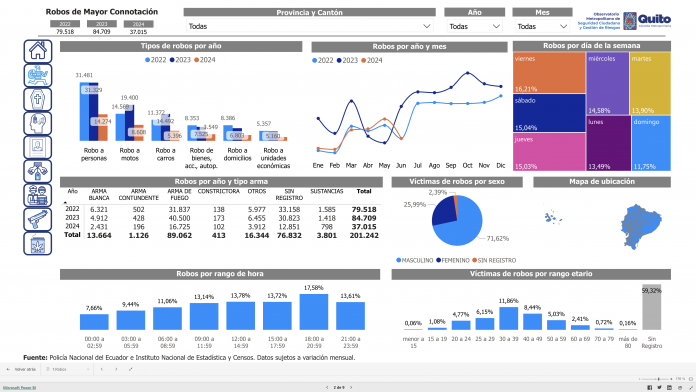Image resolution: width=696 pixels, height=392 pixels.
Task: Open the missing person poster icon
Action: pyautogui.click(x=38, y=147)
